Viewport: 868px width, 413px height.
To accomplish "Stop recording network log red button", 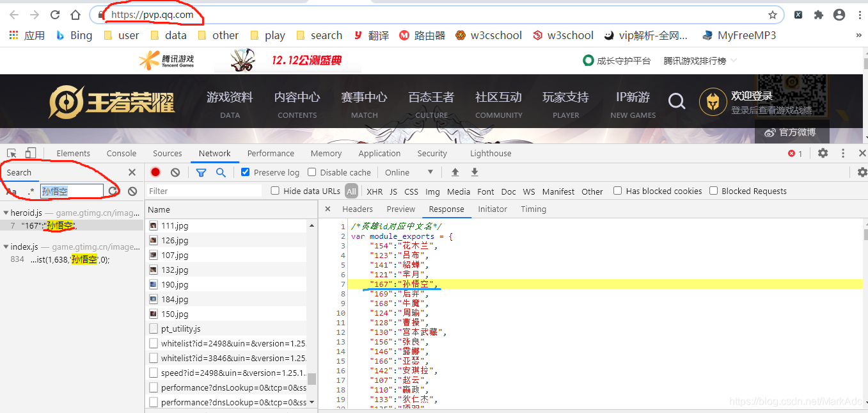I will 155,172.
